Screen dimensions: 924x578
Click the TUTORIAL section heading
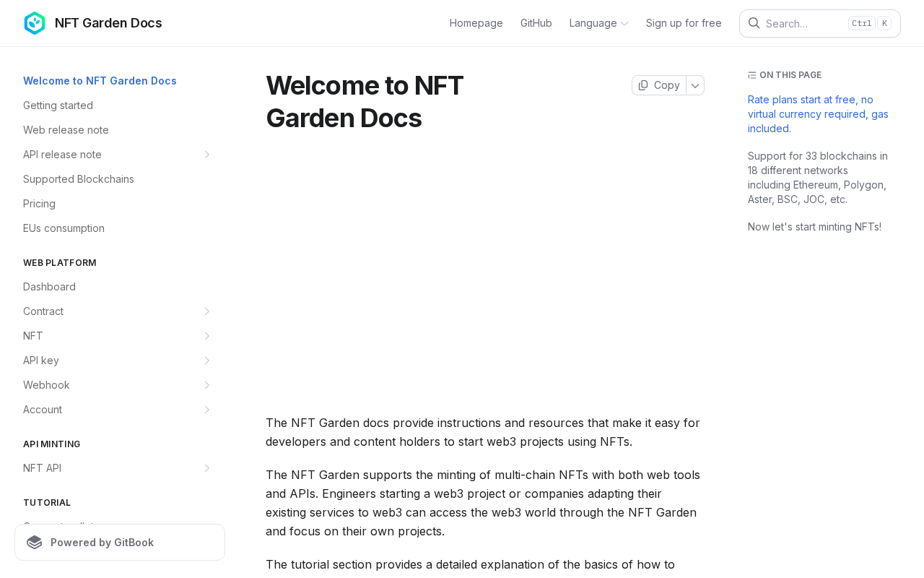(47, 503)
